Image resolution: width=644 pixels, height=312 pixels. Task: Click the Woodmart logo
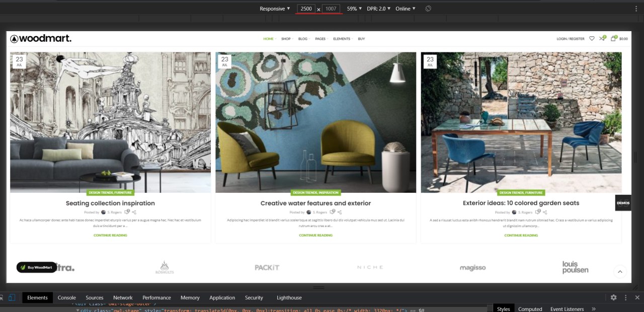[x=41, y=39]
